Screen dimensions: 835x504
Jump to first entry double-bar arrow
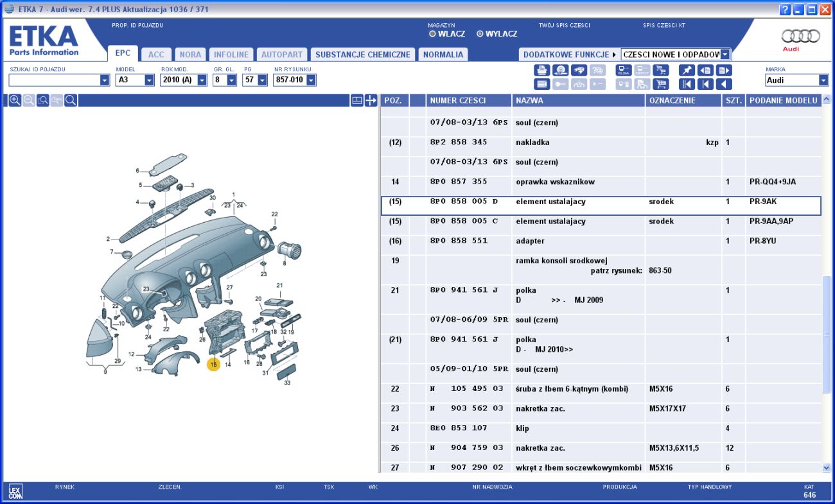[687, 84]
